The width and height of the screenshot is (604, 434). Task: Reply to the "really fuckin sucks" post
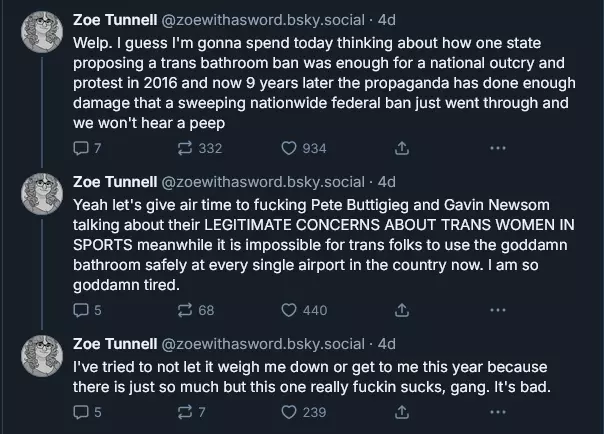coord(82,411)
